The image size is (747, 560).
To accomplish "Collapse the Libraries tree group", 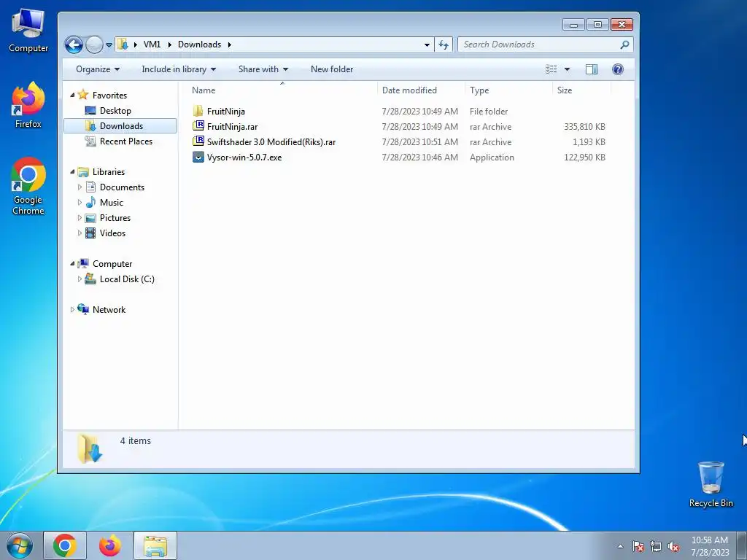I will click(x=72, y=172).
